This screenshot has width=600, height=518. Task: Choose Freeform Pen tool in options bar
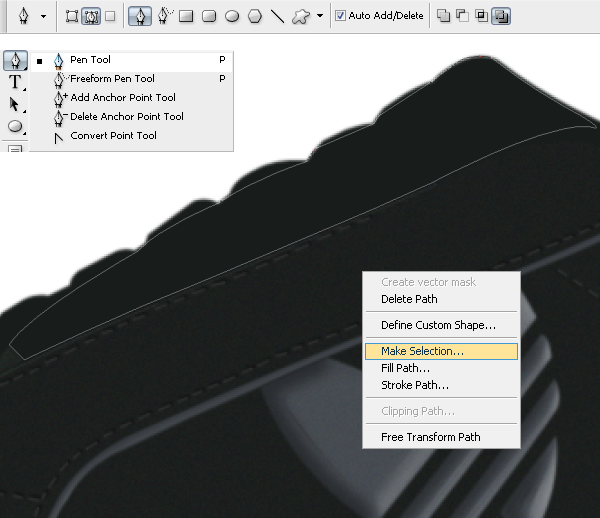coord(165,16)
